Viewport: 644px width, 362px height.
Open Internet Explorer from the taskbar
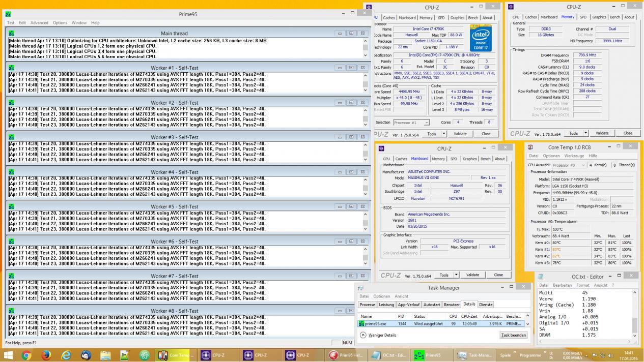click(66, 355)
